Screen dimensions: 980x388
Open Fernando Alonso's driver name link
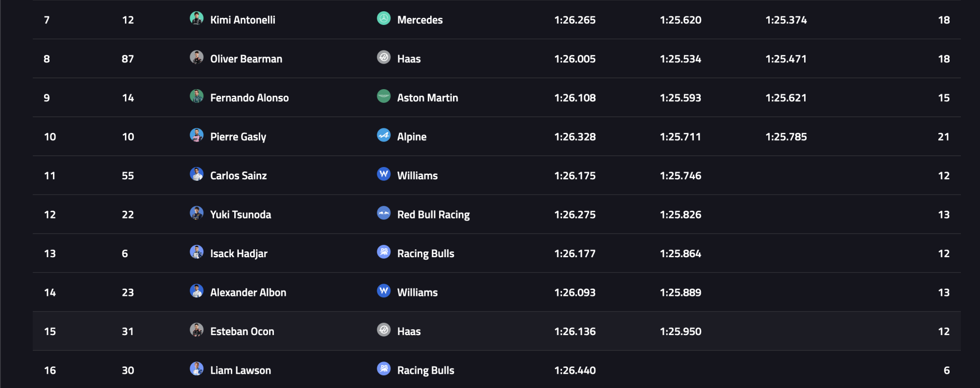(x=249, y=98)
